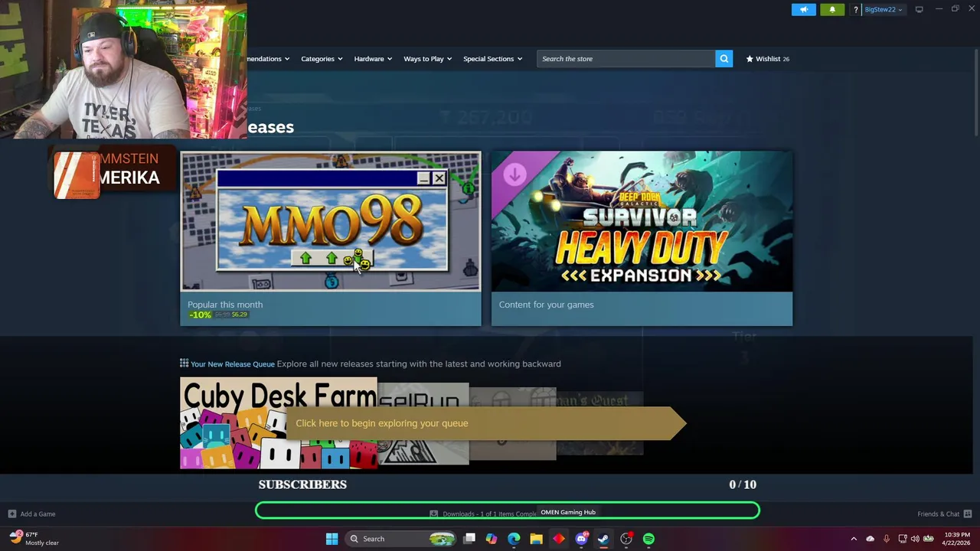Screen dimensions: 980x551
Task: Open the Categories store menu
Action: click(322, 59)
